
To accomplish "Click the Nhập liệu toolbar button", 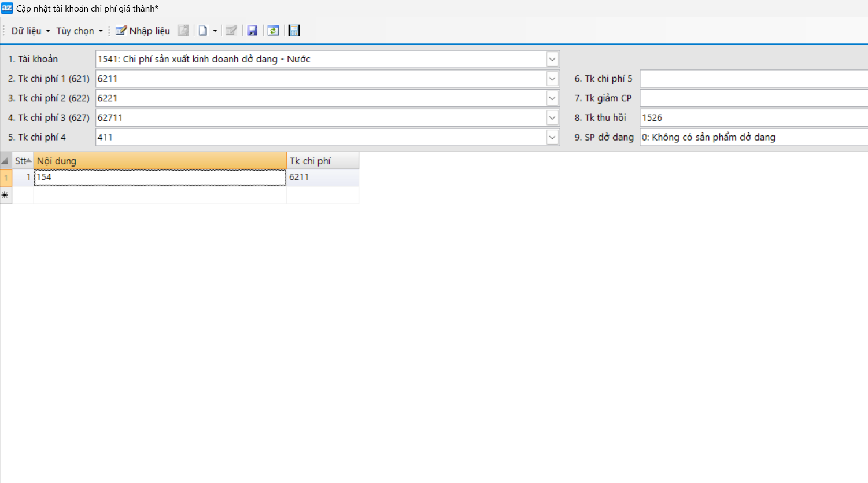I will coord(143,31).
